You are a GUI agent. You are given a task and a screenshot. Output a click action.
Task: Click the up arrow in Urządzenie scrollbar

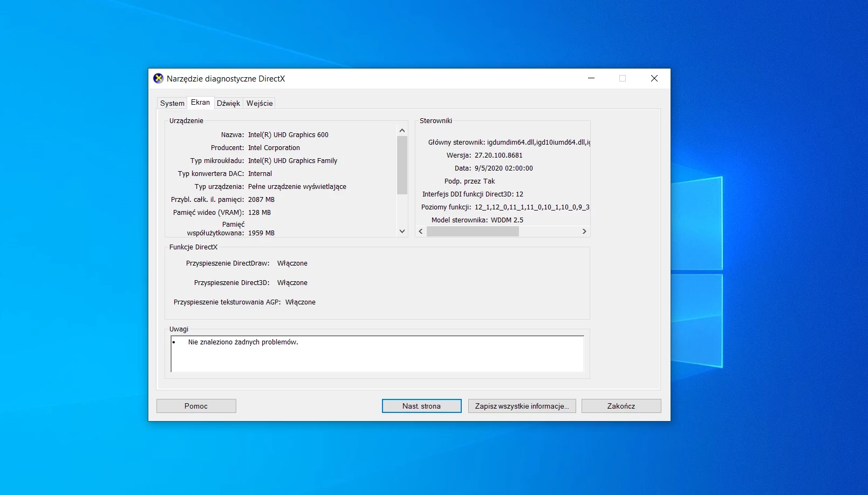click(x=402, y=131)
